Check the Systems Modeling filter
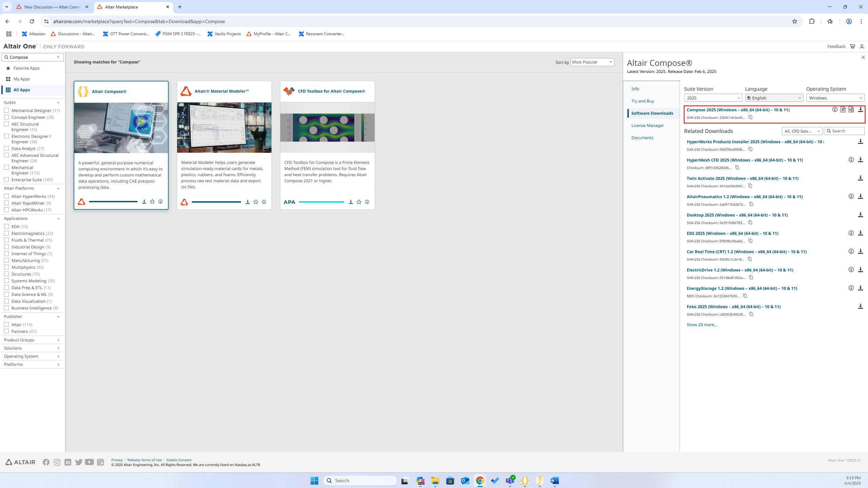This screenshot has width=868, height=488. pos(6,281)
